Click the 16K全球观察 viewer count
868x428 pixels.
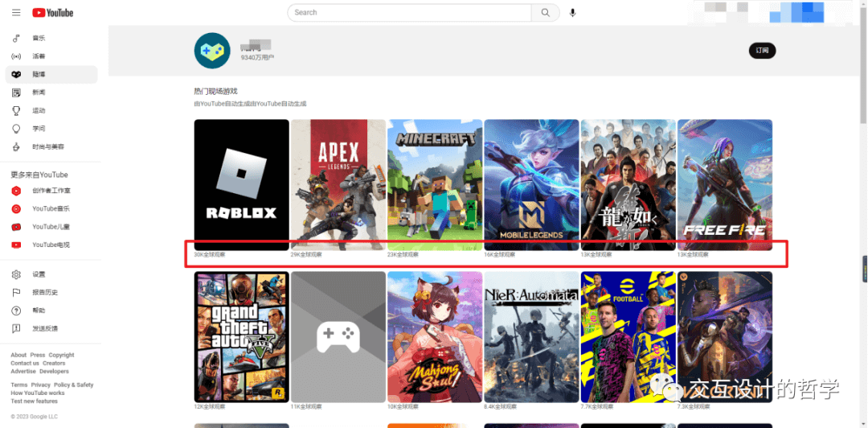tap(500, 255)
